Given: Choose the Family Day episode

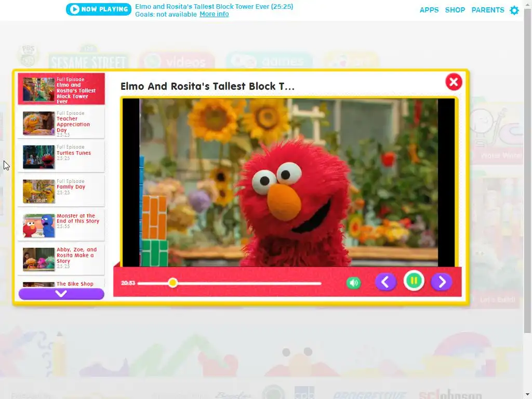Looking at the screenshot, I should [x=61, y=191].
